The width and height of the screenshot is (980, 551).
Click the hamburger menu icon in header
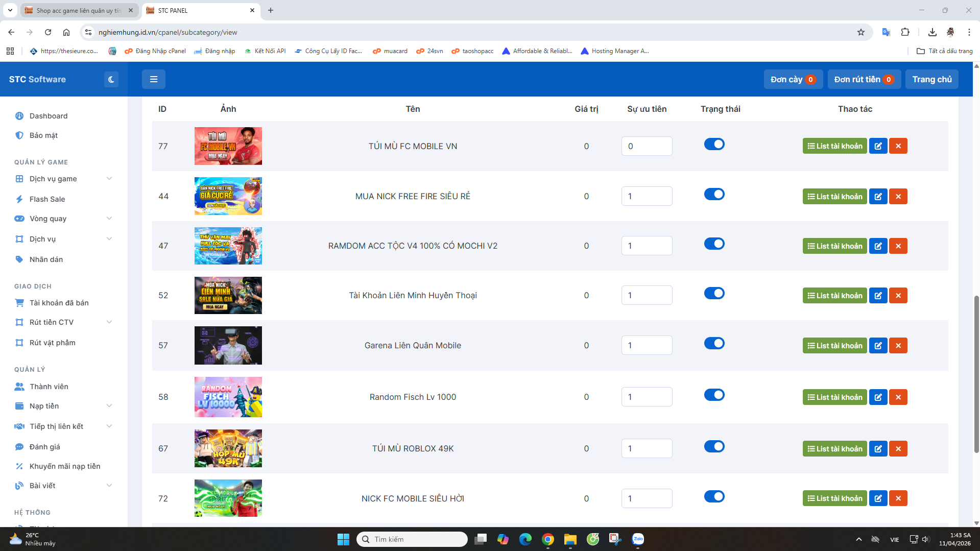pyautogui.click(x=153, y=79)
